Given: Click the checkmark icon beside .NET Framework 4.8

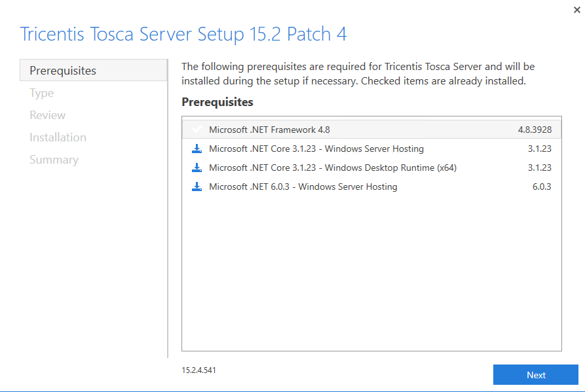Looking at the screenshot, I should tap(197, 130).
